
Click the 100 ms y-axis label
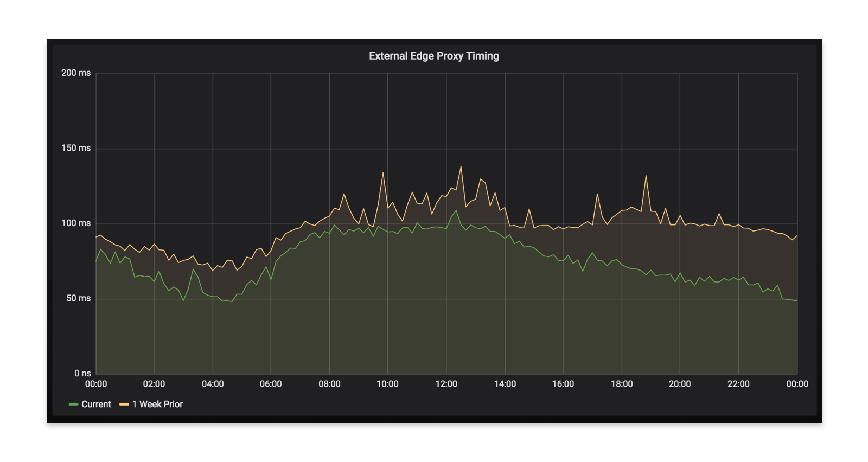tap(76, 223)
